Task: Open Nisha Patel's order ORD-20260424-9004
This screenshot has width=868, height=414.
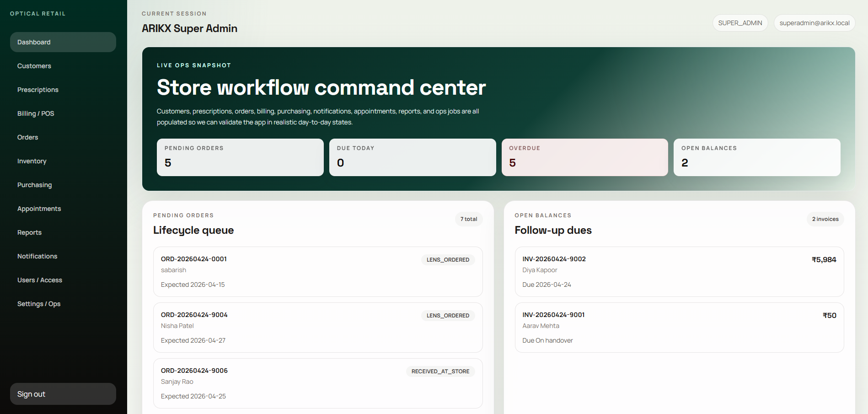Action: coord(318,328)
